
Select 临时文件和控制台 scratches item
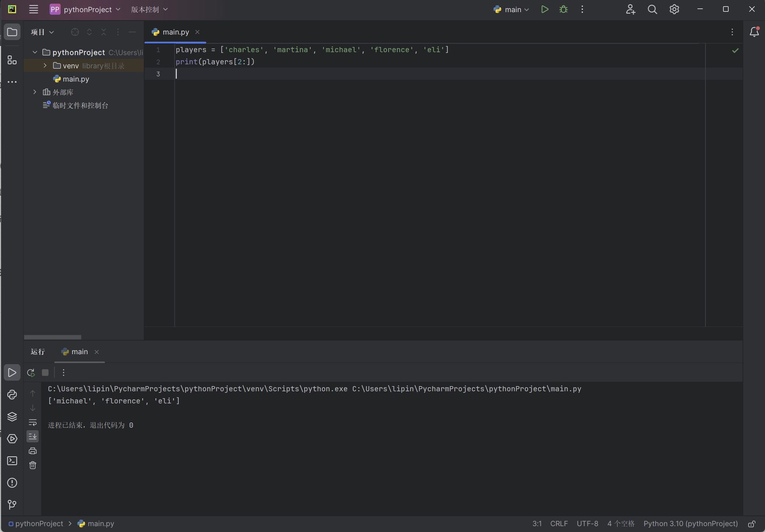click(80, 105)
